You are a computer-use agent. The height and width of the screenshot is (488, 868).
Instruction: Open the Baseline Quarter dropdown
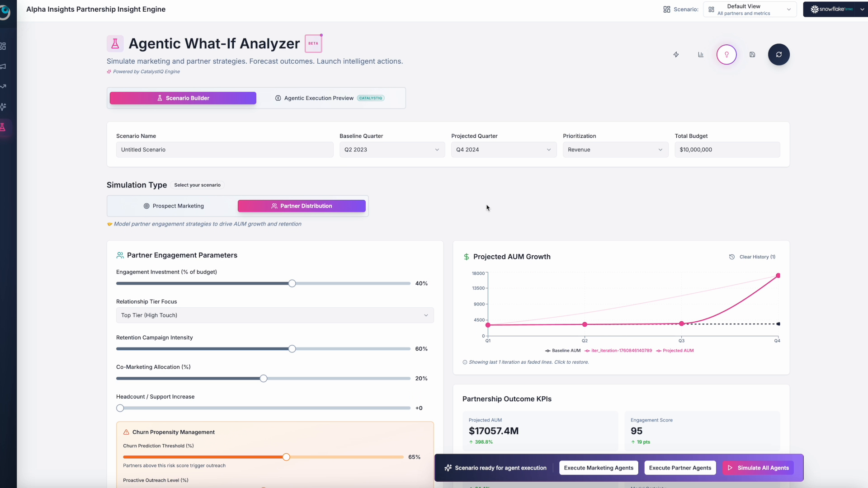point(392,150)
